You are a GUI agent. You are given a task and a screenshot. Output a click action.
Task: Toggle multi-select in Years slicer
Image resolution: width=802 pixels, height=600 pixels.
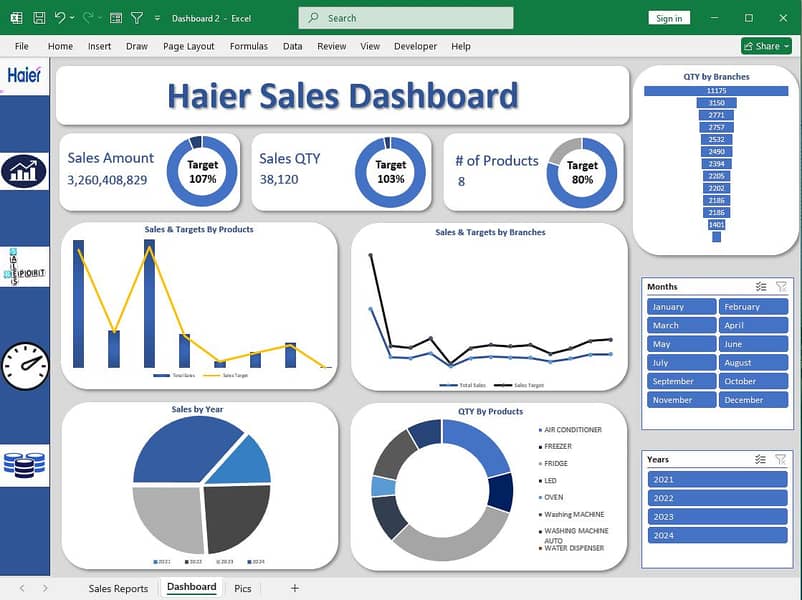pyautogui.click(x=760, y=459)
